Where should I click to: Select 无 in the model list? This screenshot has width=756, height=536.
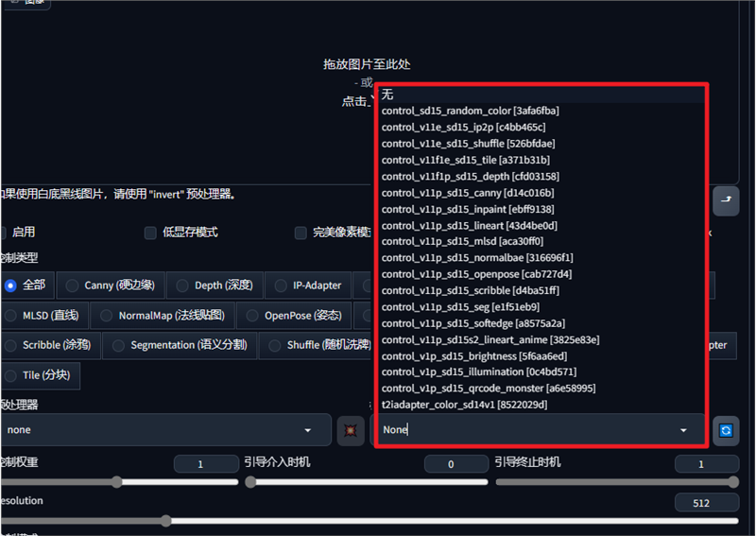coord(540,95)
